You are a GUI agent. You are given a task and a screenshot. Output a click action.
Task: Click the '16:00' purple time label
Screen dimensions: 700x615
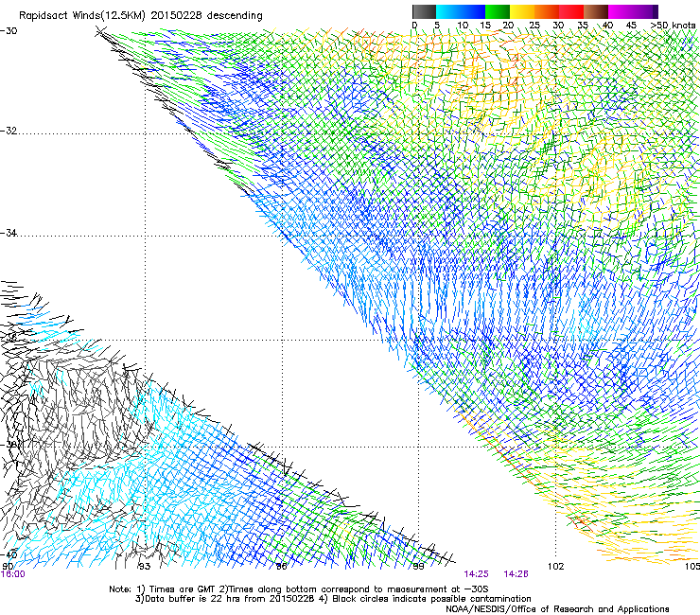pos(13,574)
